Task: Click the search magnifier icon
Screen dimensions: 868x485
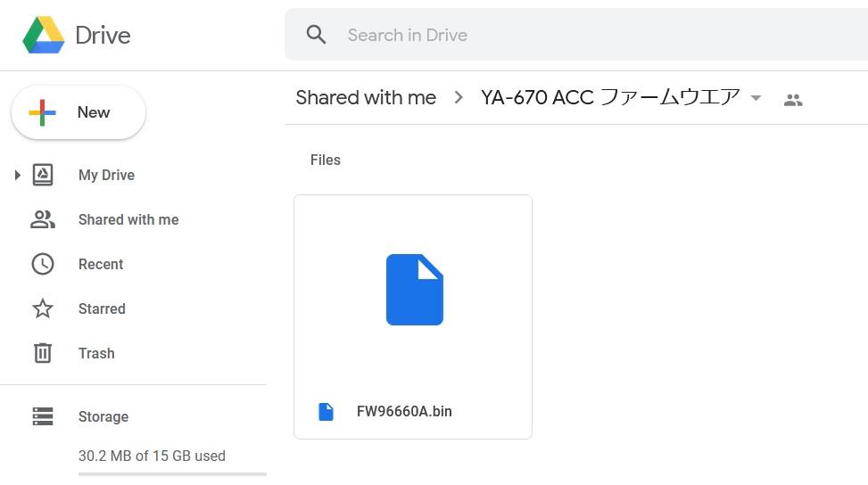Action: (316, 34)
